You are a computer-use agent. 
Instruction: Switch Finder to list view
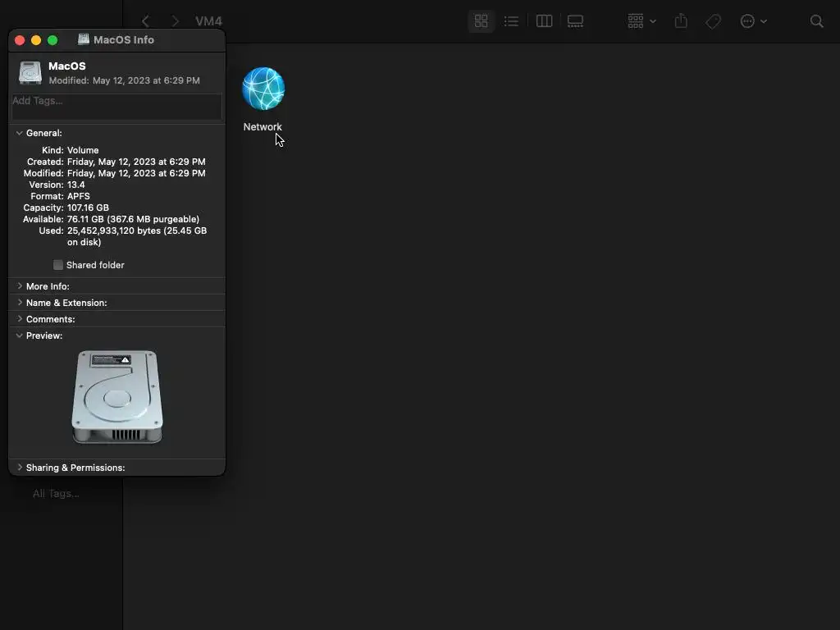point(511,21)
